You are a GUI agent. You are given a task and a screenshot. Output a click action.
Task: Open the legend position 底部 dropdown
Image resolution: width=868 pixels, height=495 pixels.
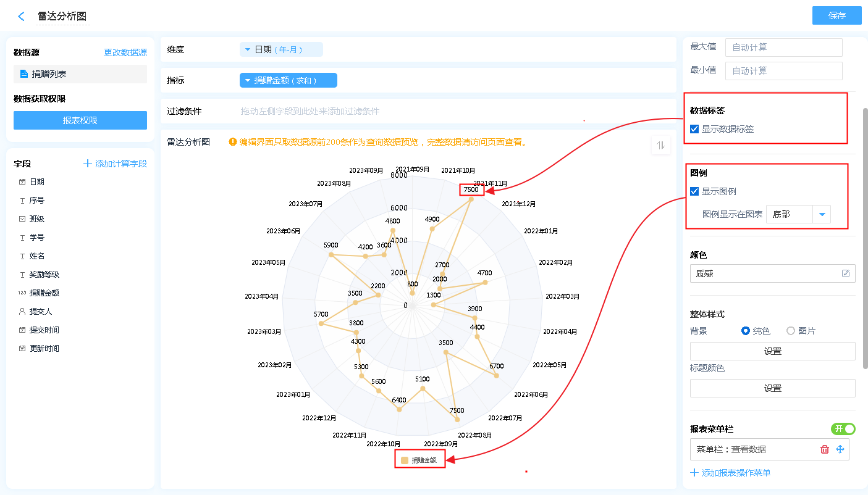point(822,214)
